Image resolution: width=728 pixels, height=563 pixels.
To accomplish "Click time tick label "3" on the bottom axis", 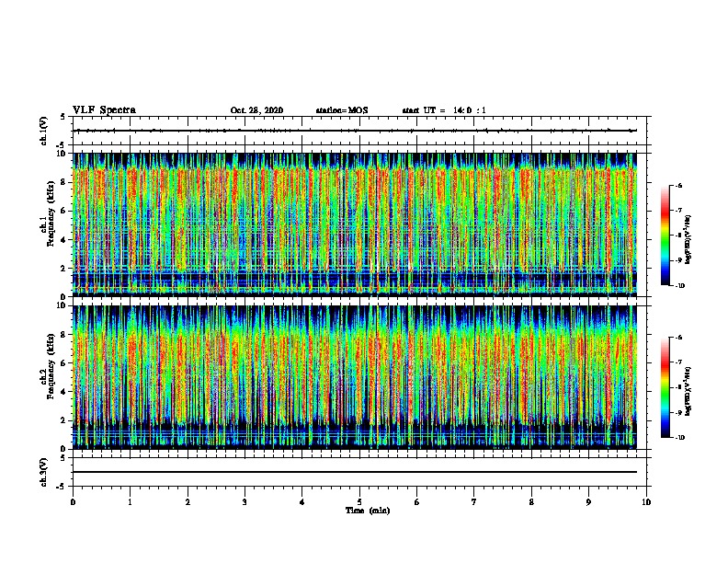I will (245, 502).
